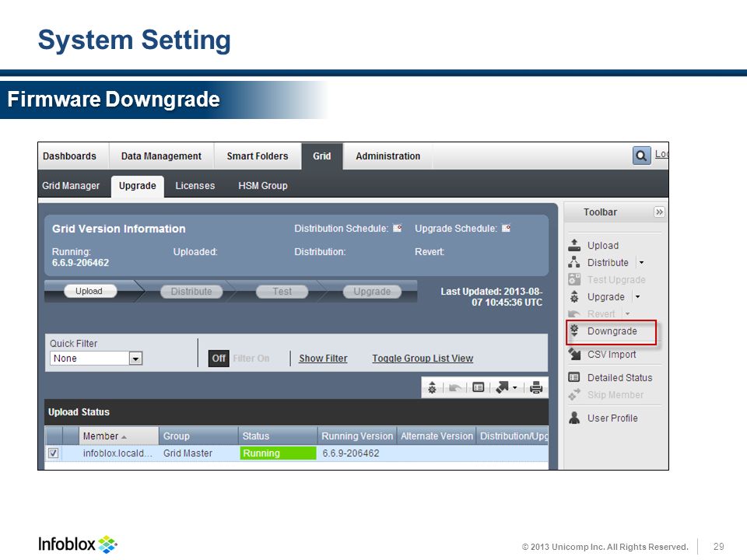
Task: Click export arrow icon in mini toolbar
Action: click(502, 387)
